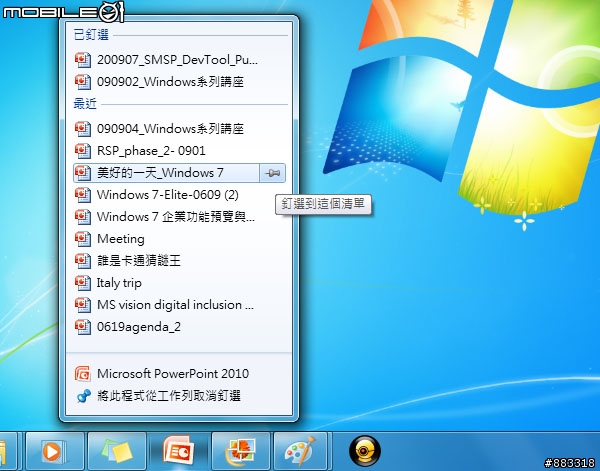
Task: Click file icon beside 美好的一天_Windows 7
Action: 83,173
